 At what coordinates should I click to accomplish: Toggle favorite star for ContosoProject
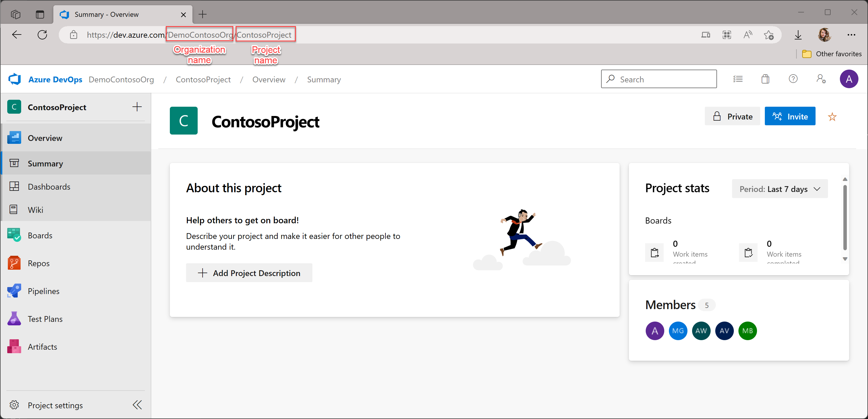(x=832, y=117)
